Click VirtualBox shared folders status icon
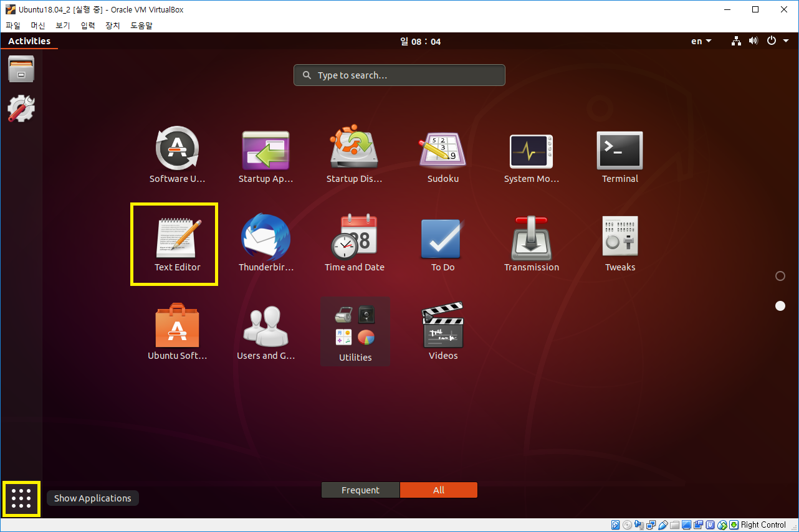The height and width of the screenshot is (532, 799). 675,525
